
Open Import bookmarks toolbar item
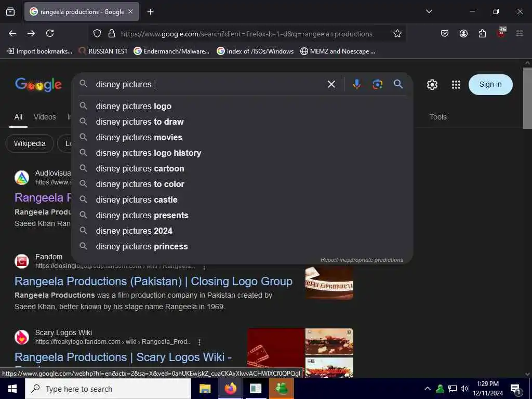(x=39, y=51)
